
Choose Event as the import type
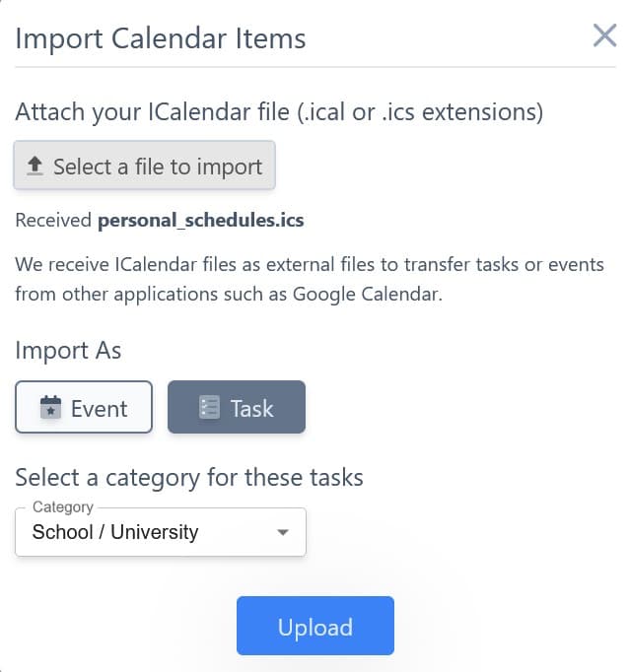(84, 407)
